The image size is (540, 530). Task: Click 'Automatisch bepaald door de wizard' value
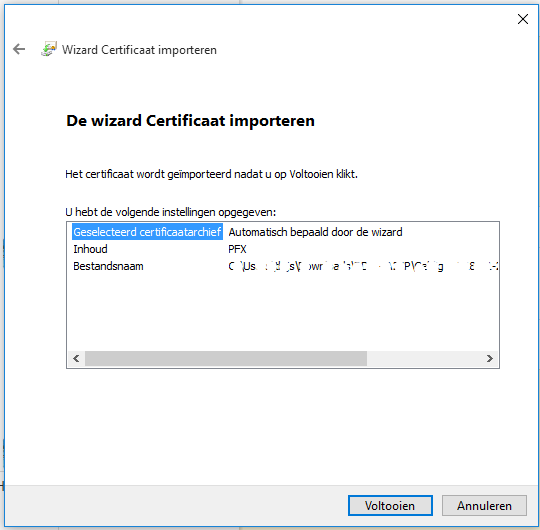click(x=315, y=232)
